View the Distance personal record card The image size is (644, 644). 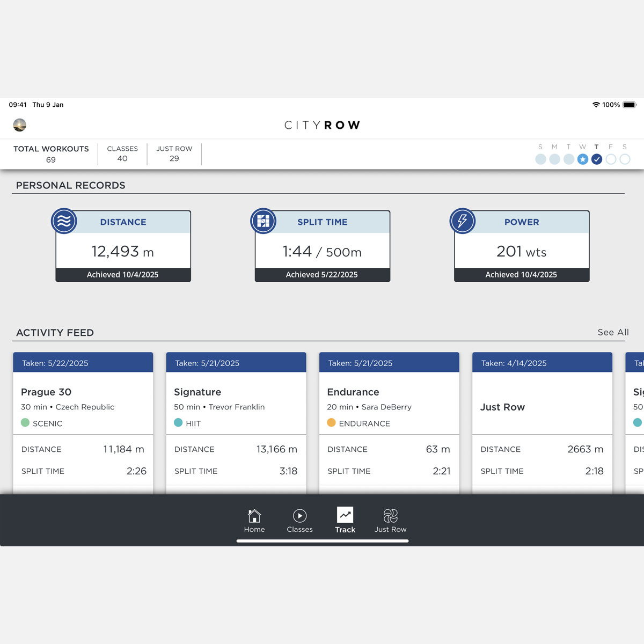(123, 246)
